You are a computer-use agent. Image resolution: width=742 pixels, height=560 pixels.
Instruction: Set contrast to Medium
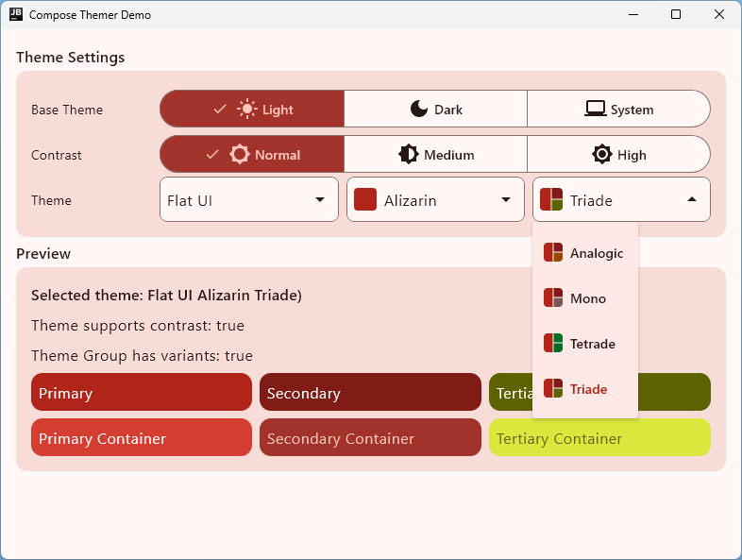pyautogui.click(x=435, y=154)
